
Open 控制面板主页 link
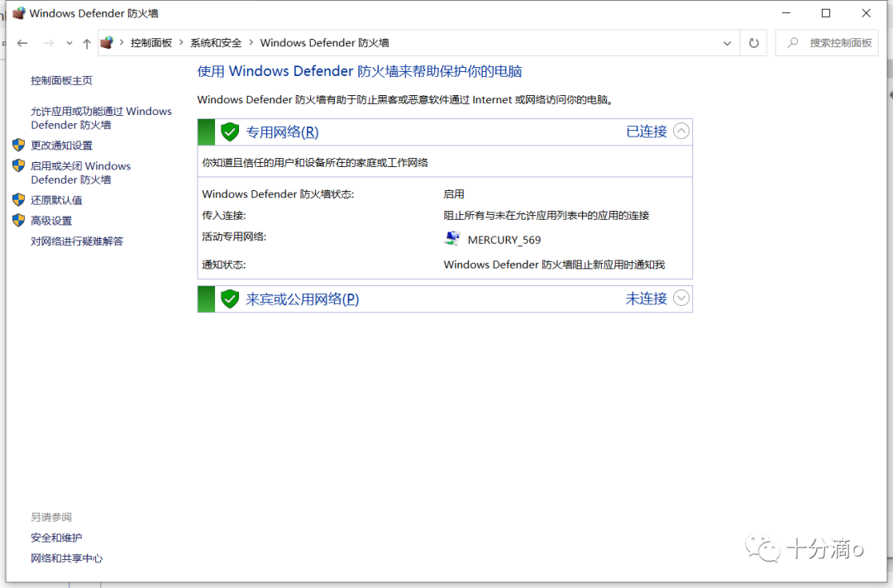point(61,80)
